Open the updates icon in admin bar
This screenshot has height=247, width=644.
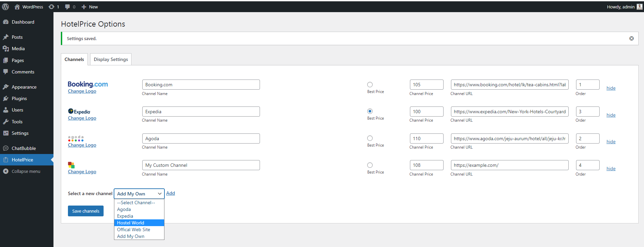(x=51, y=7)
